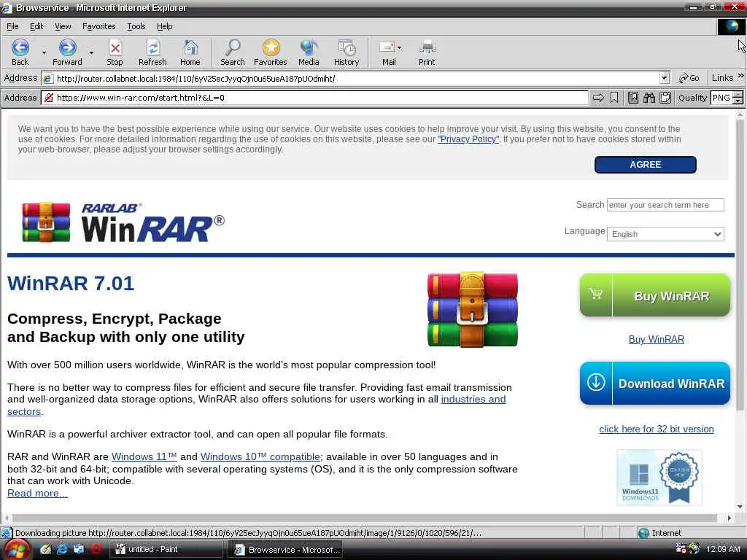Open the View menu
Viewport: 747px width, 560px height.
point(63,26)
